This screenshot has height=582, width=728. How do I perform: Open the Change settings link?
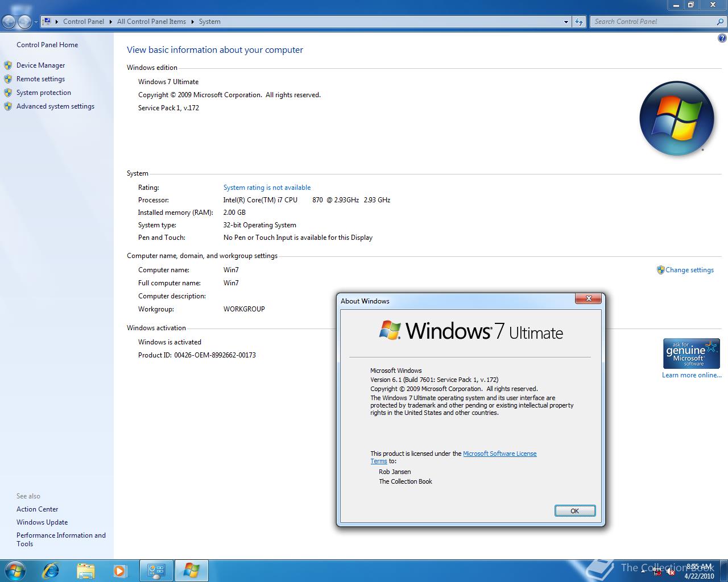pos(689,270)
